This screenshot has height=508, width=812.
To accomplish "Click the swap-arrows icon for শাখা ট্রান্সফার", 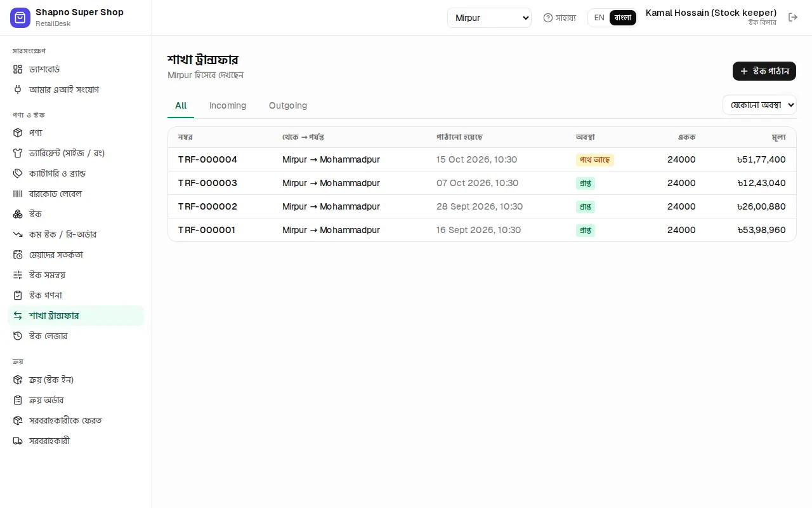I will (18, 316).
